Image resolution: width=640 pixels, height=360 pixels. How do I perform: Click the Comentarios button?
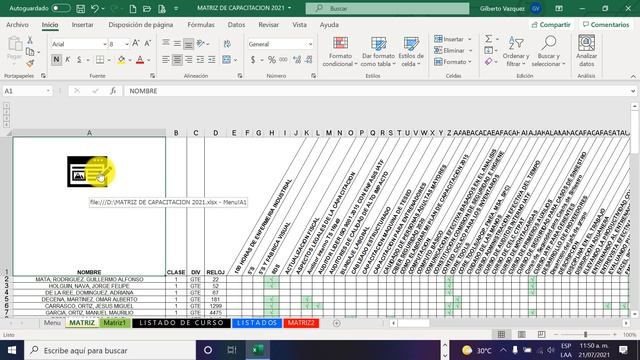click(606, 25)
